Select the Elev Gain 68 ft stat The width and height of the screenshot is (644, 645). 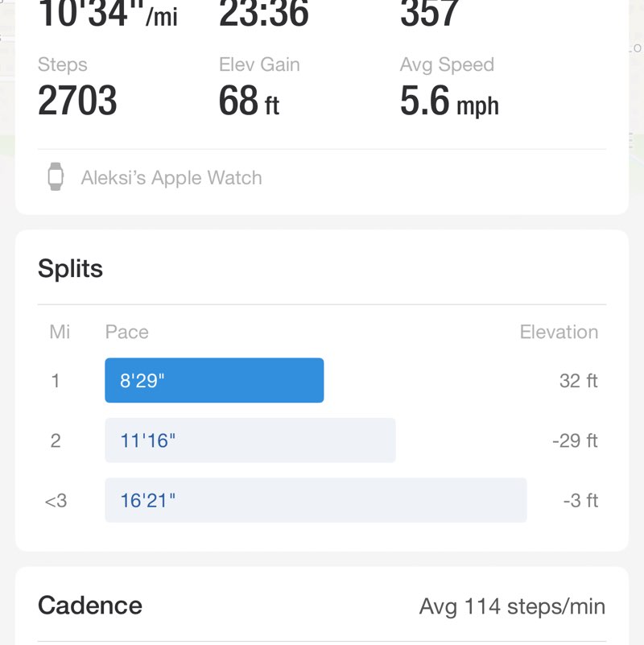point(249,101)
